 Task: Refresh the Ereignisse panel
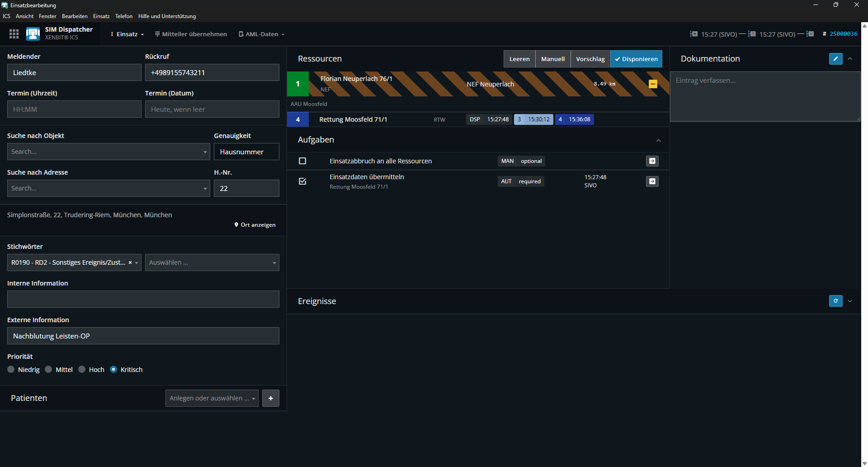(x=835, y=301)
